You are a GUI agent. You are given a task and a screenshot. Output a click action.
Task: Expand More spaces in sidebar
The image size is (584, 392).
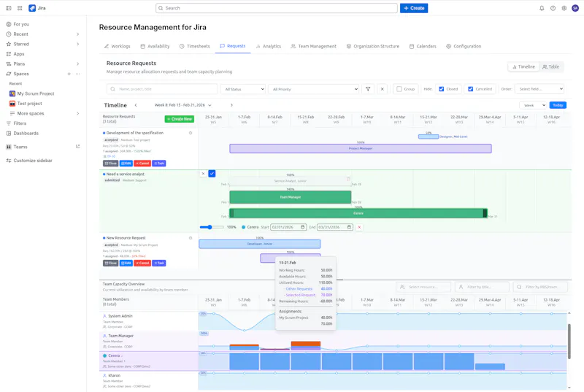coord(77,113)
